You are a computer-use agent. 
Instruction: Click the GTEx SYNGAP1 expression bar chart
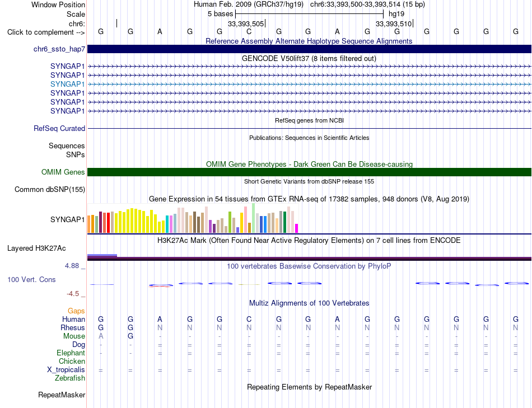pyautogui.click(x=193, y=218)
